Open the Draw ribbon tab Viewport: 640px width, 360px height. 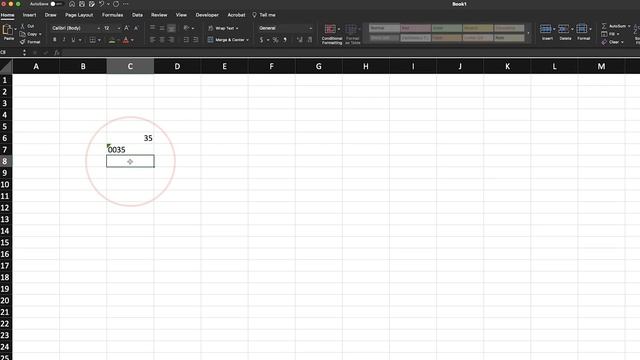pos(51,15)
